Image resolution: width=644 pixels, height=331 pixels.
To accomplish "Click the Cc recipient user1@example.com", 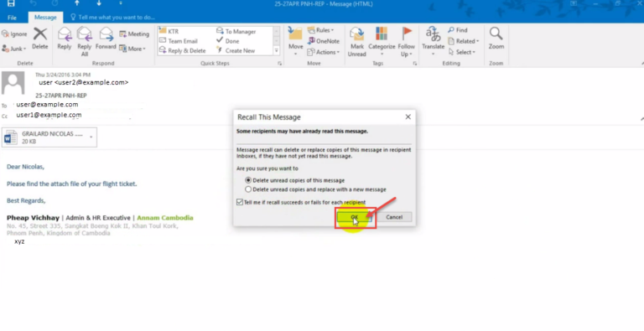I will click(x=49, y=115).
